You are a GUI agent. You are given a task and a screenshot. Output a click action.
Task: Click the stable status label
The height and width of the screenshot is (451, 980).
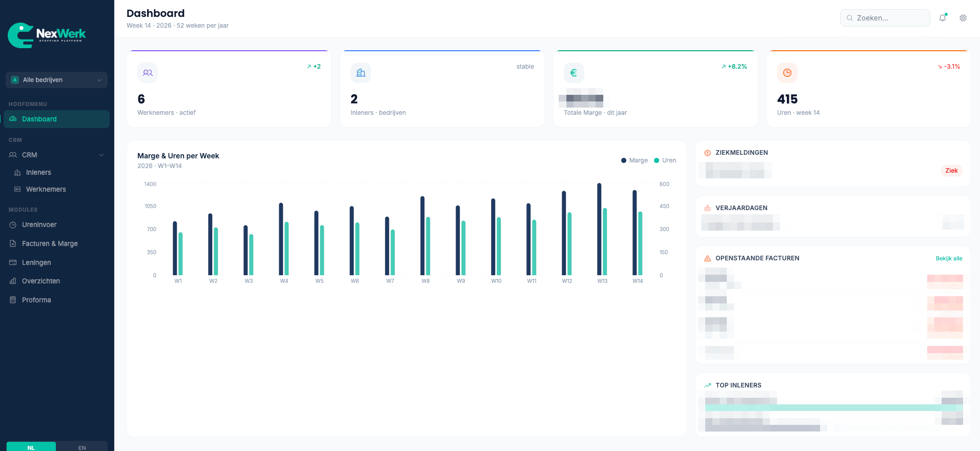click(525, 67)
